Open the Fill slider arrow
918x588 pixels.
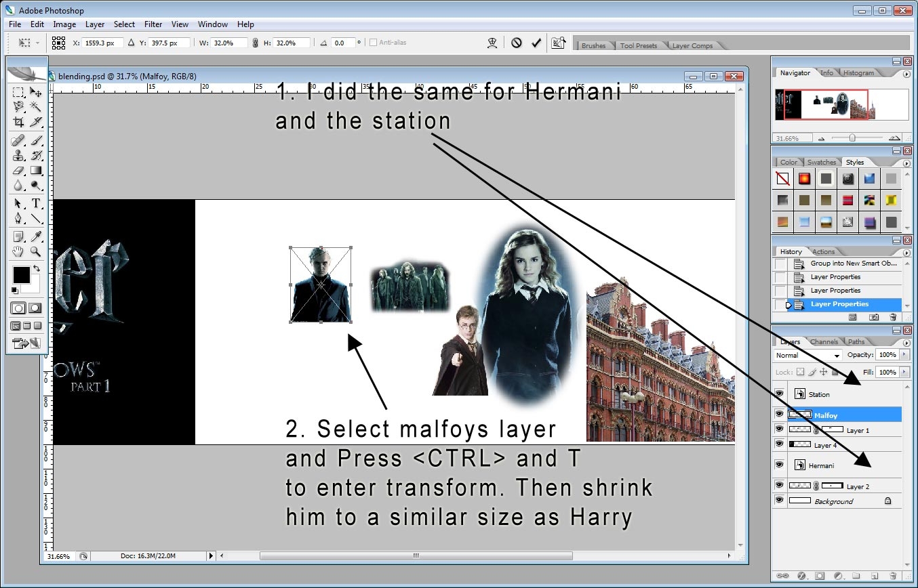[904, 373]
